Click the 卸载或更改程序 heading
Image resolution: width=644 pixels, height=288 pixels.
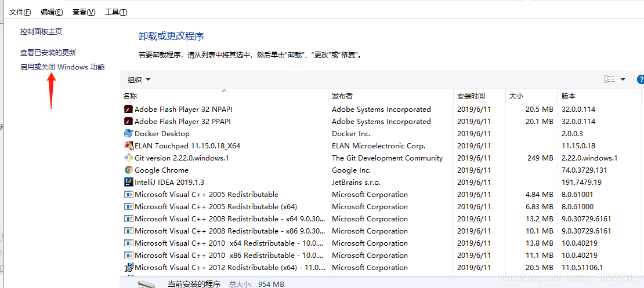171,36
